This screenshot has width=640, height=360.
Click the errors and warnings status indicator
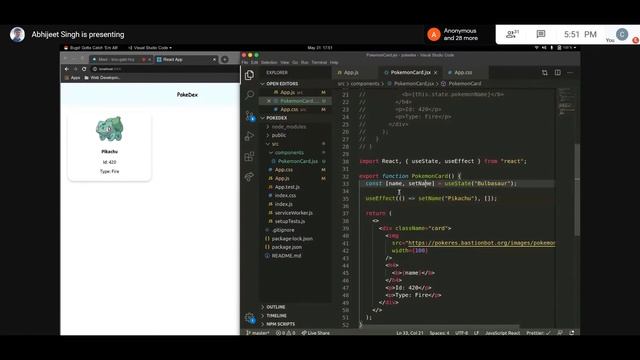[286, 333]
